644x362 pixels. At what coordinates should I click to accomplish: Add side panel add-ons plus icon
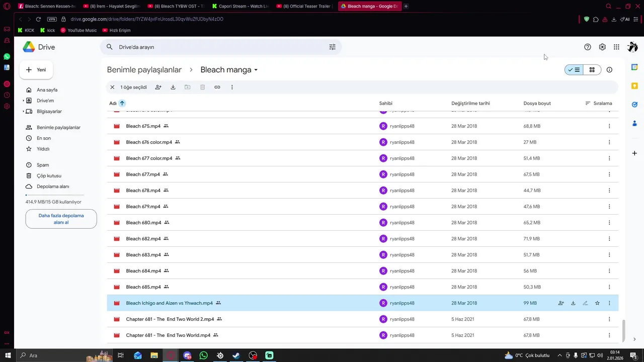point(634,153)
